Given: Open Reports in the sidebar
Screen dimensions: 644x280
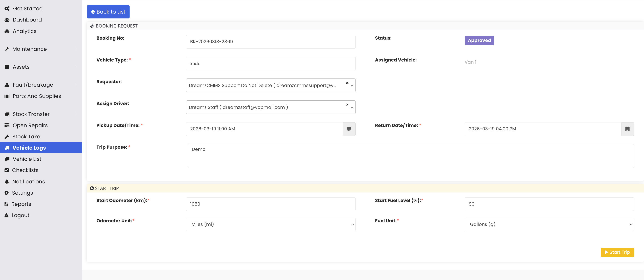Looking at the screenshot, I should [x=21, y=204].
